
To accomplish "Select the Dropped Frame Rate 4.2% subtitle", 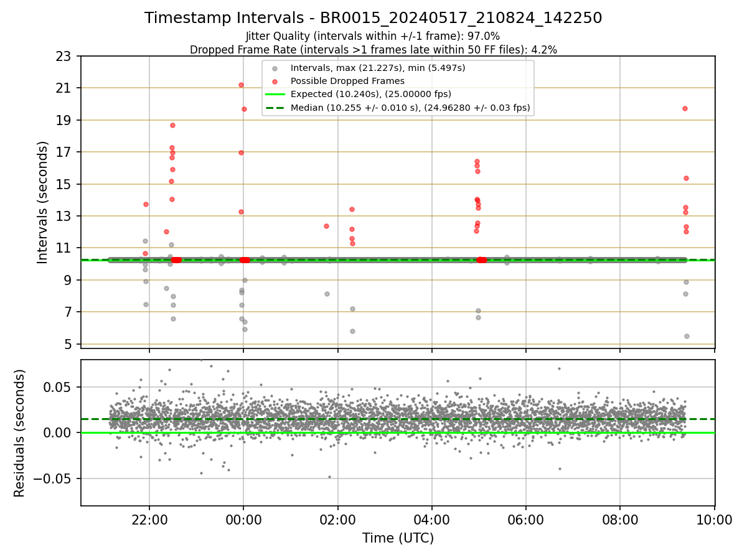I will (x=374, y=49).
